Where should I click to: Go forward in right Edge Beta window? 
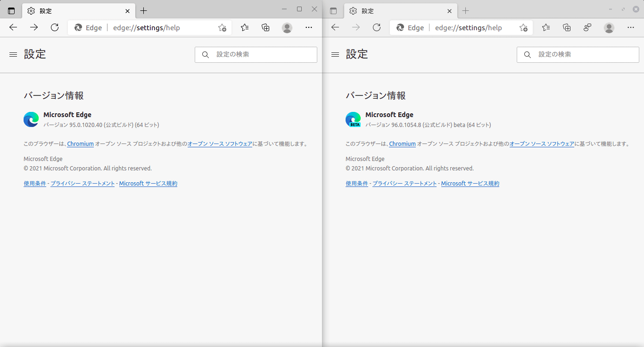coord(356,27)
